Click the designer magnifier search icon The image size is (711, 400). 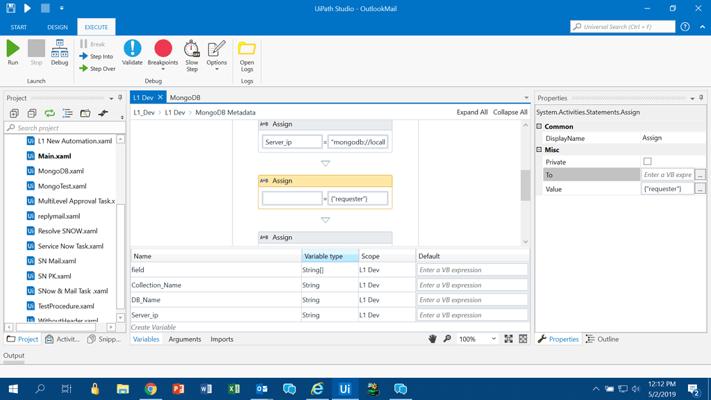point(447,339)
